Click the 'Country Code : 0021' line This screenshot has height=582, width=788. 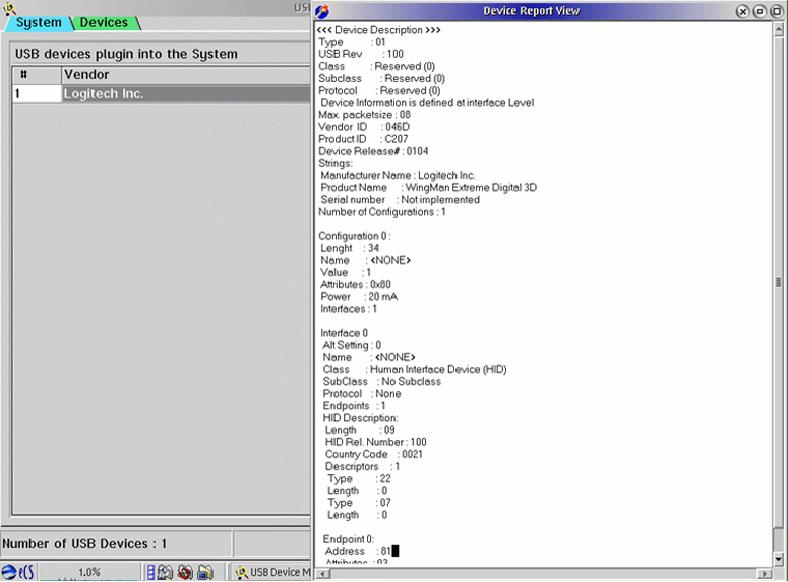point(374,454)
